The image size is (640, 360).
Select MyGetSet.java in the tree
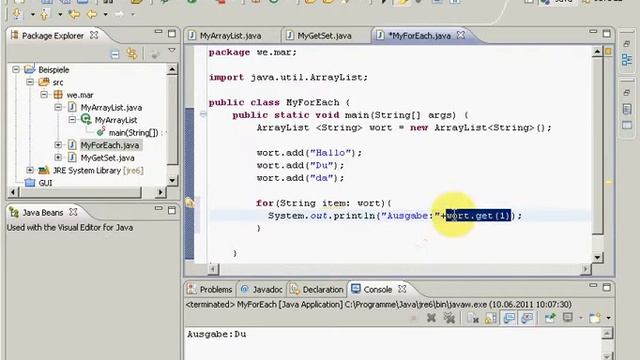(x=107, y=158)
